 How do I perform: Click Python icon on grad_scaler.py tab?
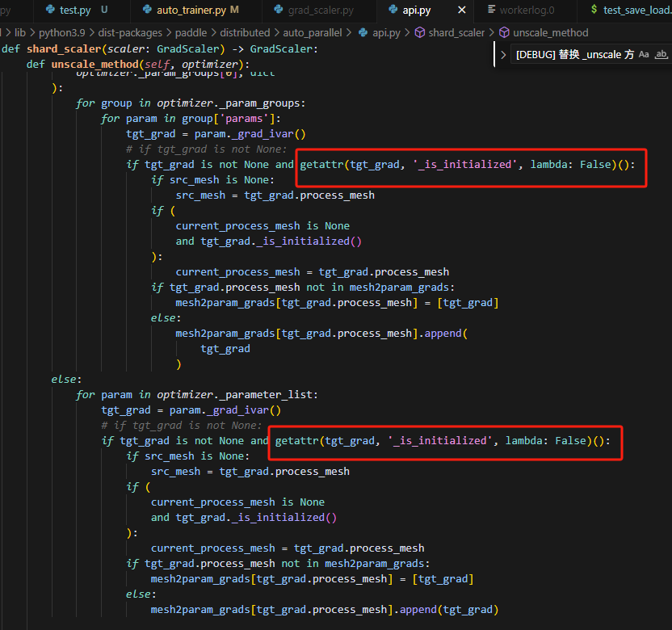(x=279, y=10)
